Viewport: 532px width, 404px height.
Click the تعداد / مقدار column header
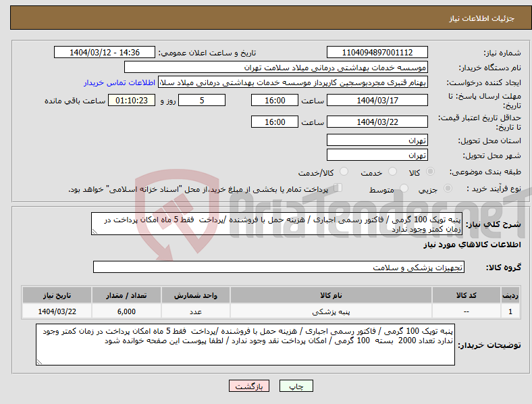[x=126, y=295]
